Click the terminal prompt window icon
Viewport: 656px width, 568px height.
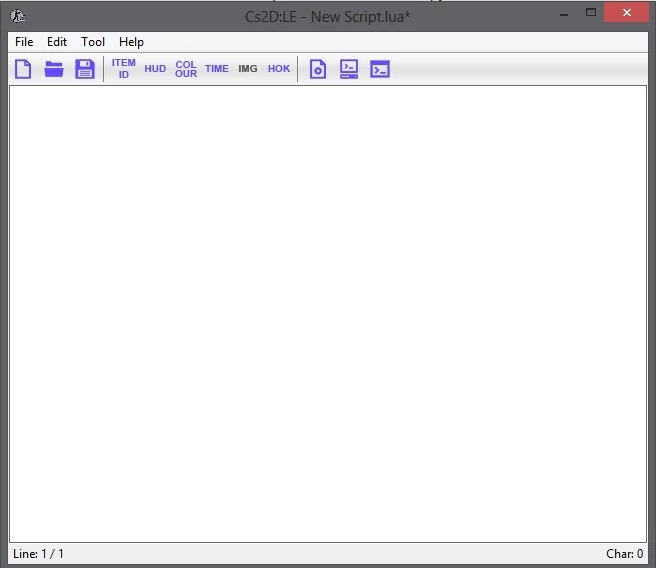coord(380,69)
